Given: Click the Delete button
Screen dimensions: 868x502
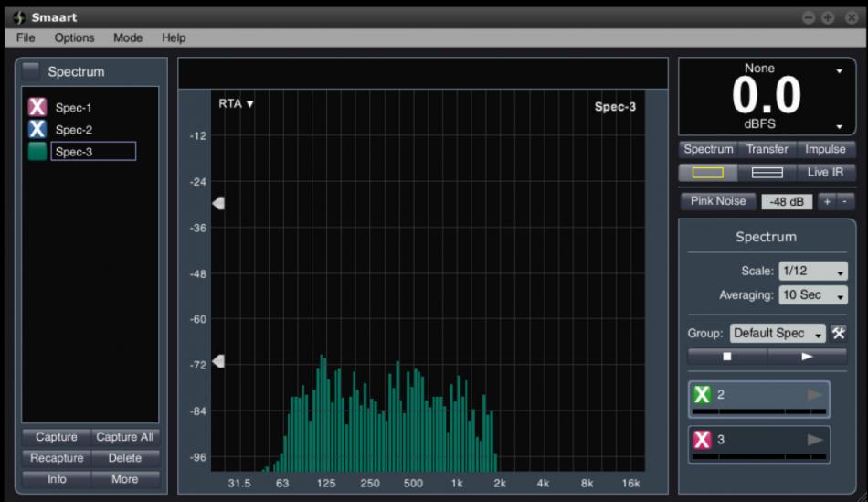Looking at the screenshot, I should pos(125,458).
